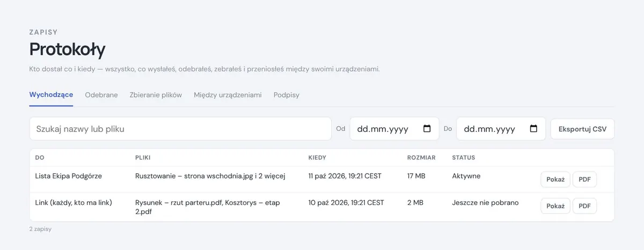Screen dimensions: 644x250
Task: Download PDF for Lista Ekipa Podgórze row
Action: click(x=584, y=180)
